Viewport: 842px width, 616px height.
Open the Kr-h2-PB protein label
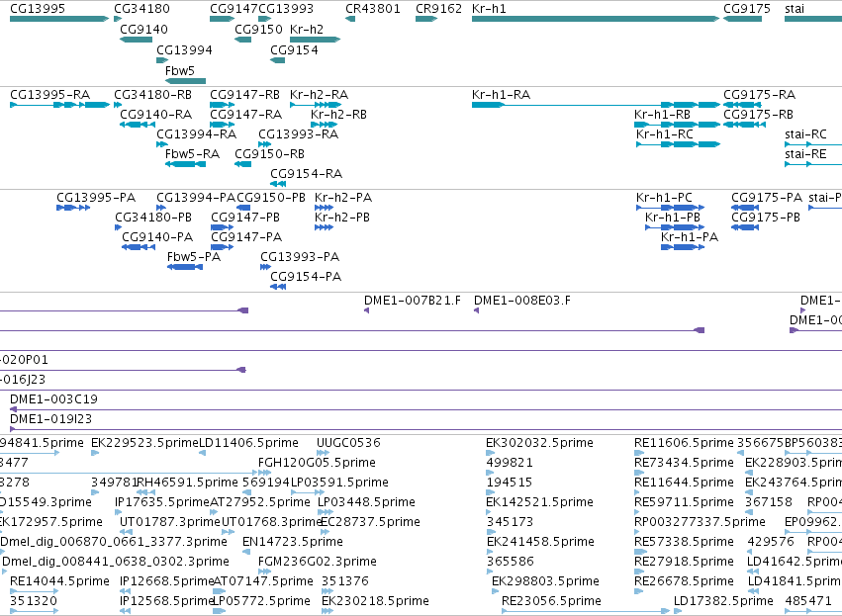[x=342, y=218]
